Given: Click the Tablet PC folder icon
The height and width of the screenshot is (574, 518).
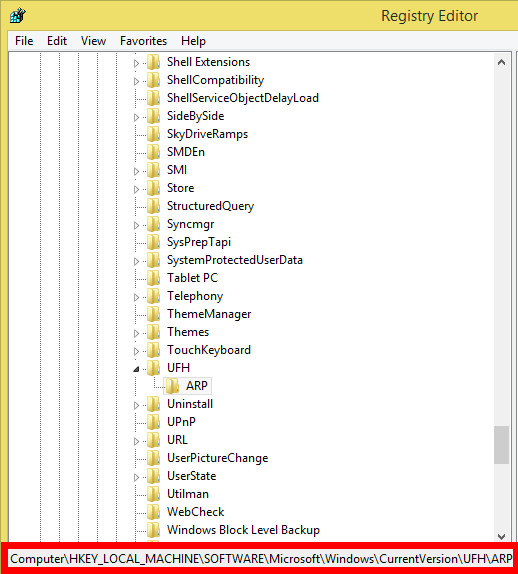Looking at the screenshot, I should 154,278.
